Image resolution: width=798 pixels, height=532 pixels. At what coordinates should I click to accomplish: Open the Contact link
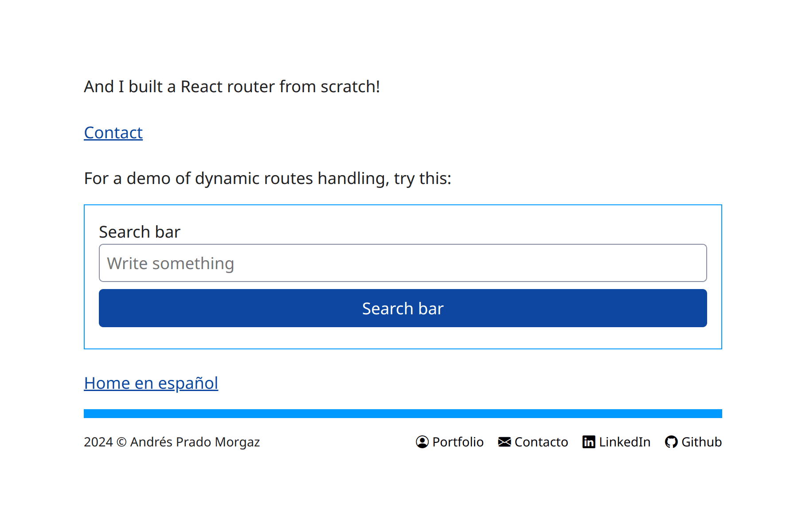pyautogui.click(x=113, y=133)
